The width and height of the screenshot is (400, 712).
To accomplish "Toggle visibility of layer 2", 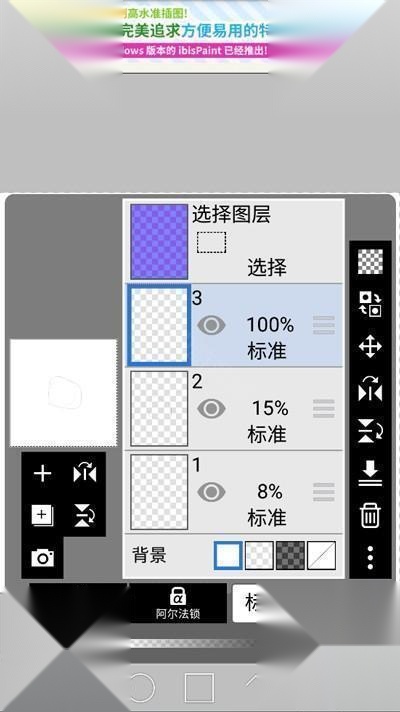I will click(x=211, y=409).
